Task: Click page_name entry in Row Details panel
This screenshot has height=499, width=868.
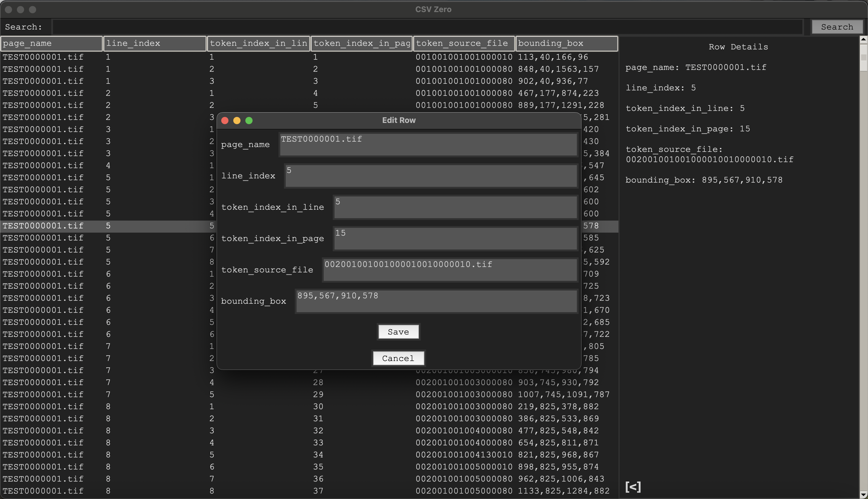Action: [696, 67]
